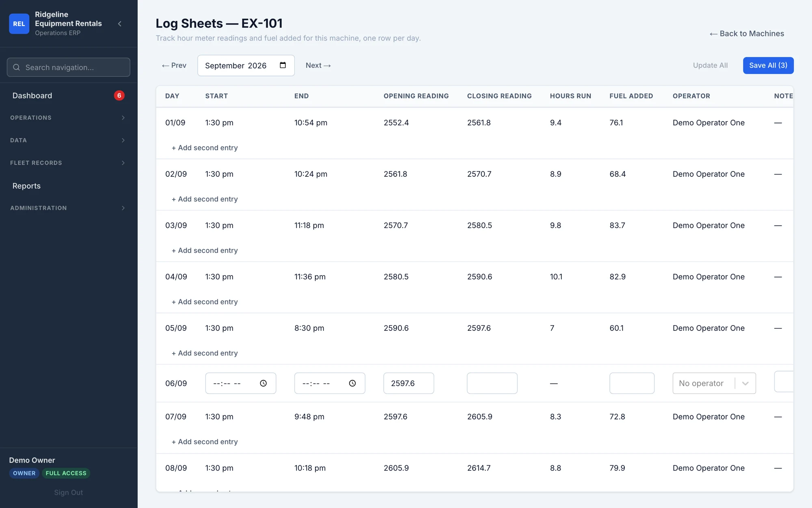The width and height of the screenshot is (812, 508).
Task: Expand the Operations section
Action: click(x=68, y=118)
